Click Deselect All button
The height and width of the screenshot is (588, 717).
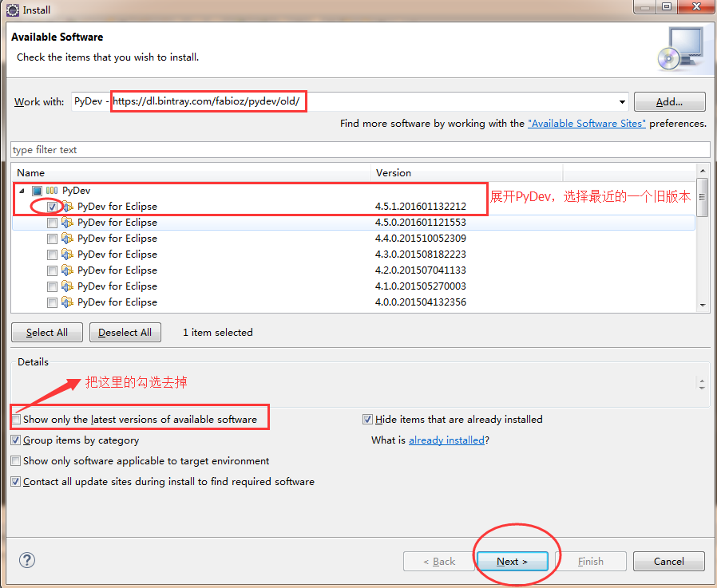125,332
